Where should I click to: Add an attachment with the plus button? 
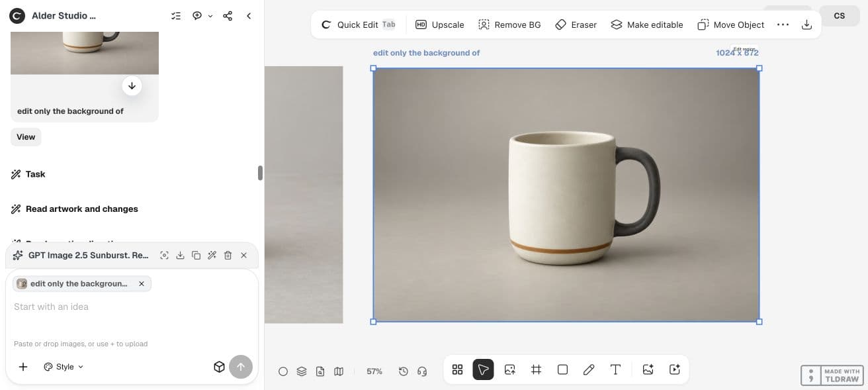coord(23,367)
